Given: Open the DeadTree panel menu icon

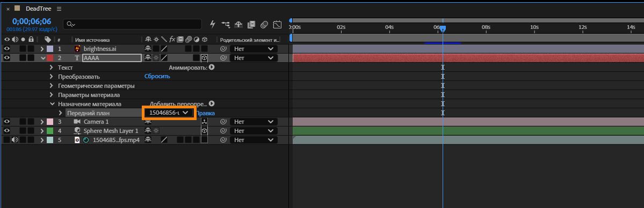Looking at the screenshot, I should 59,9.
